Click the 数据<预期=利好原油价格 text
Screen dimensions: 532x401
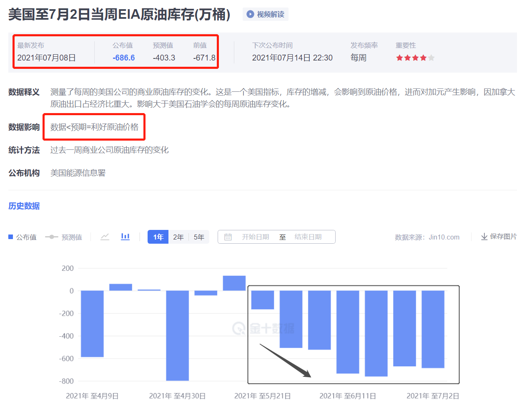pyautogui.click(x=94, y=127)
